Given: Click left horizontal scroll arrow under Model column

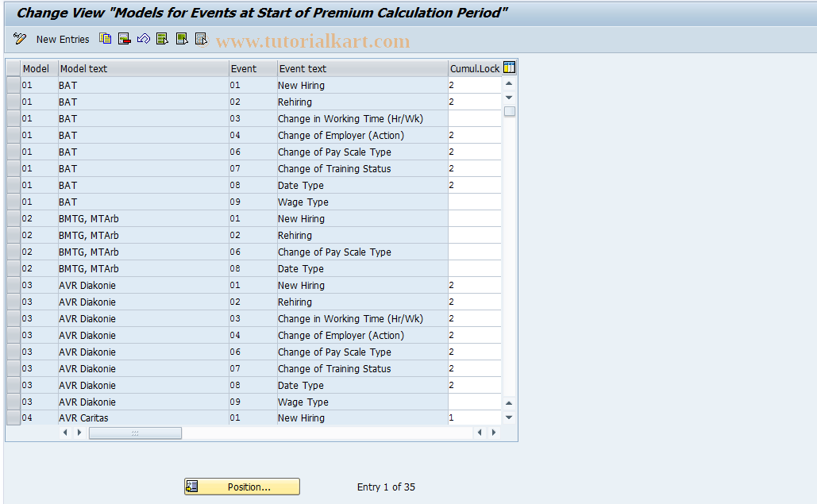Looking at the screenshot, I should coord(65,433).
